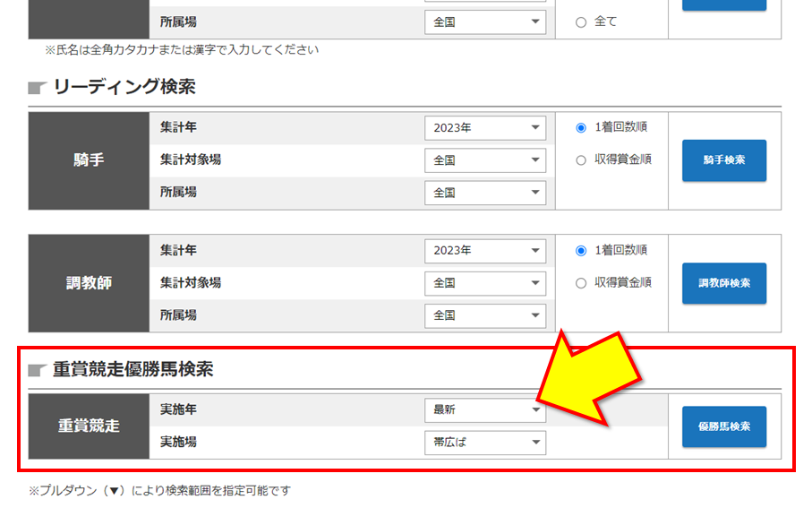Image resolution: width=812 pixels, height=508 pixels.
Task: Click the flag icon beside 重賞競走優勝馬検索 heading
Action: [37, 370]
